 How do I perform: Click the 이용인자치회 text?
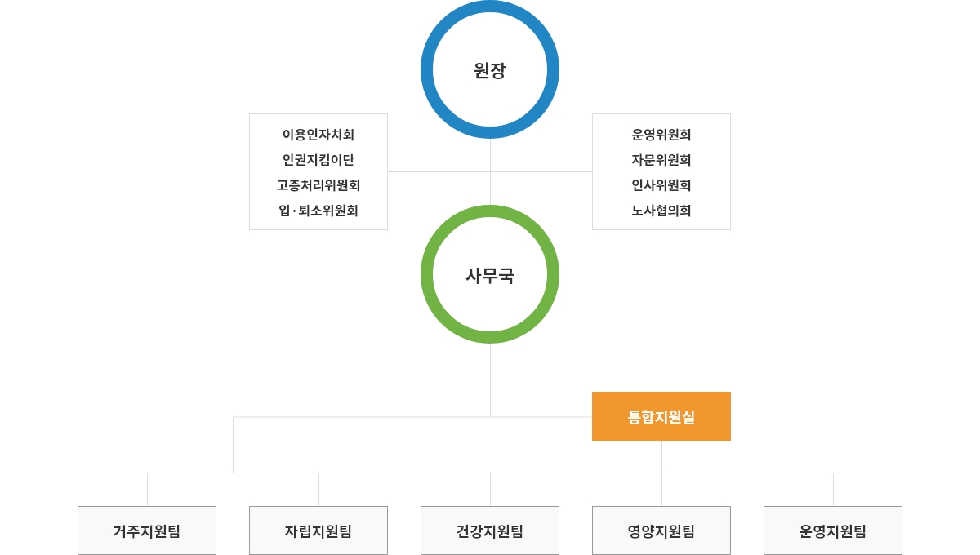[318, 135]
